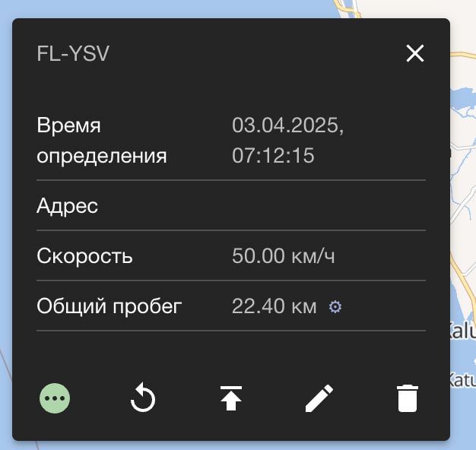The width and height of the screenshot is (476, 450).
Task: Click the 03.04.2025 date value
Action: [287, 126]
